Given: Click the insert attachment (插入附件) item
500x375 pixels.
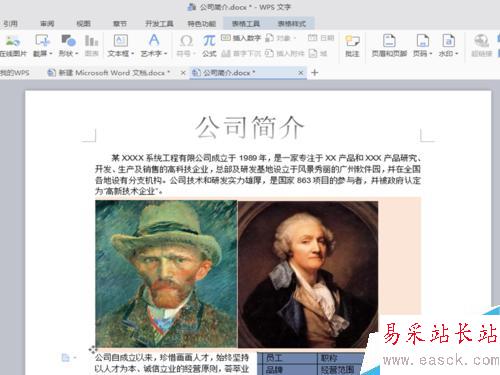Looking at the screenshot, I should point(285,53).
